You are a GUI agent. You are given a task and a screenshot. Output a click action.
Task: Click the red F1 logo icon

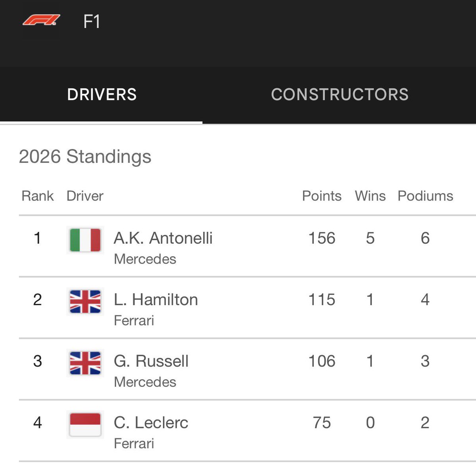coord(41,20)
